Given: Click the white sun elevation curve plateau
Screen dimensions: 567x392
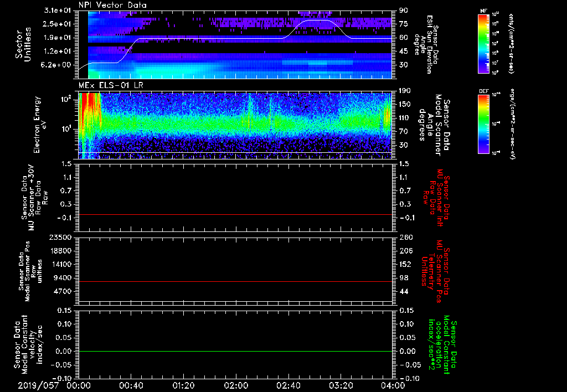Looking at the screenshot, I should tap(210, 38).
